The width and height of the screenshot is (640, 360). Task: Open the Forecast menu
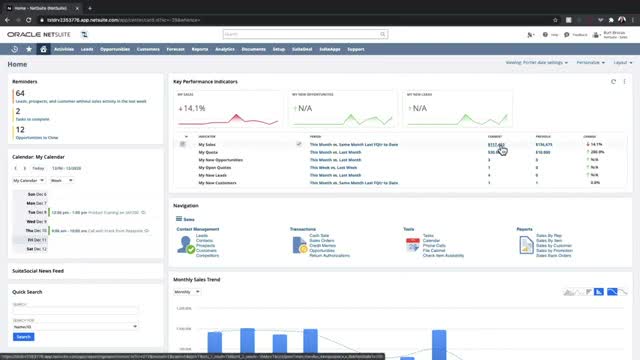(x=176, y=49)
